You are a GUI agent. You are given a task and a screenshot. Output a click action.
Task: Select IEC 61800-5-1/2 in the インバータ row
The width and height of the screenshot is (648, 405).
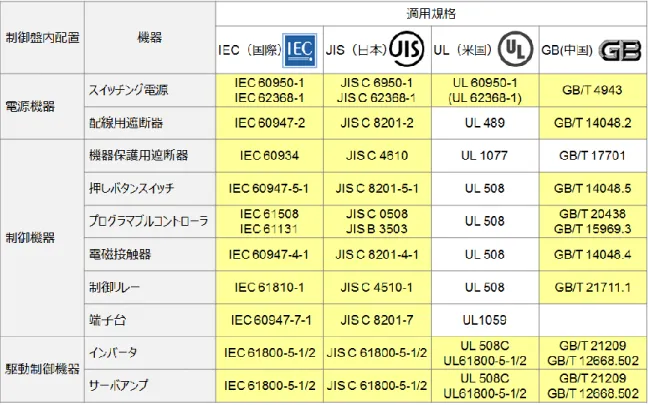pos(269,353)
